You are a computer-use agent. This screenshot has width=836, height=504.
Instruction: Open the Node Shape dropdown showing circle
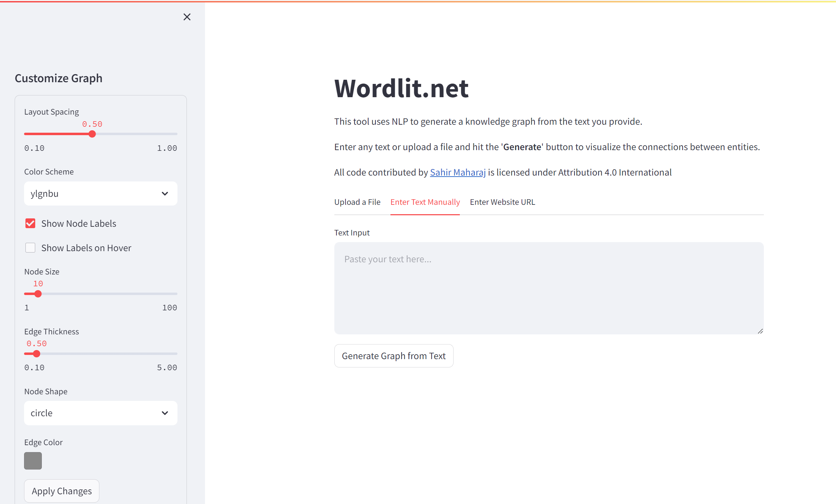[x=100, y=413]
